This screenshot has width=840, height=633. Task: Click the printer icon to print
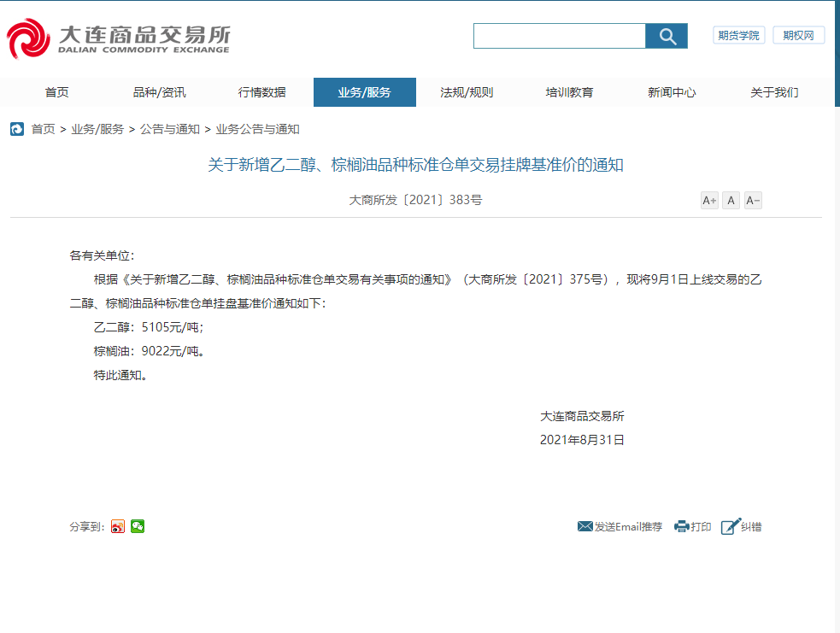pyautogui.click(x=682, y=526)
